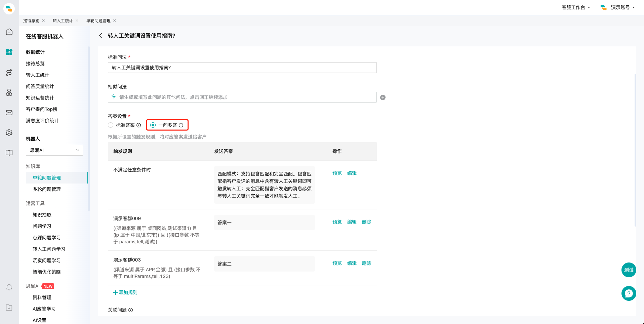
Task: Open 接待总览 in sidebar menu
Action: pyautogui.click(x=35, y=64)
